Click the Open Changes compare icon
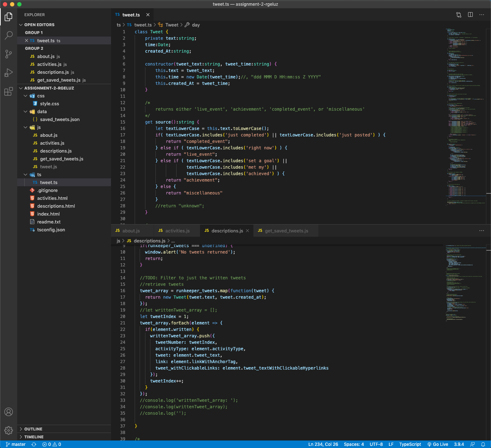 click(x=459, y=15)
